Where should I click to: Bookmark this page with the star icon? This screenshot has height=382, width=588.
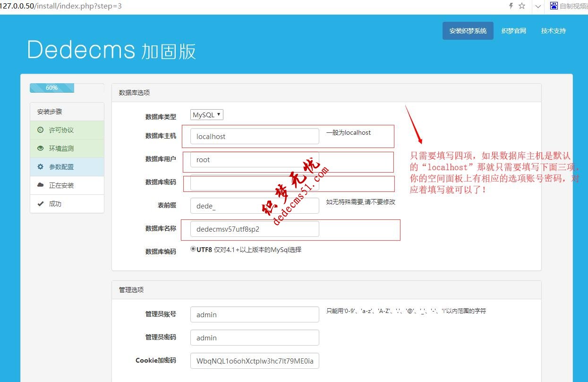coord(523,6)
